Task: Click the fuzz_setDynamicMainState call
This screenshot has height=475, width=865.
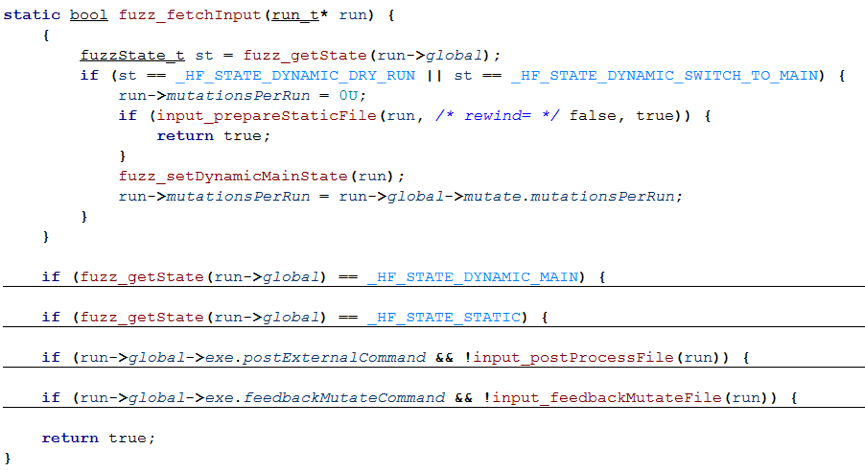Action: (233, 176)
